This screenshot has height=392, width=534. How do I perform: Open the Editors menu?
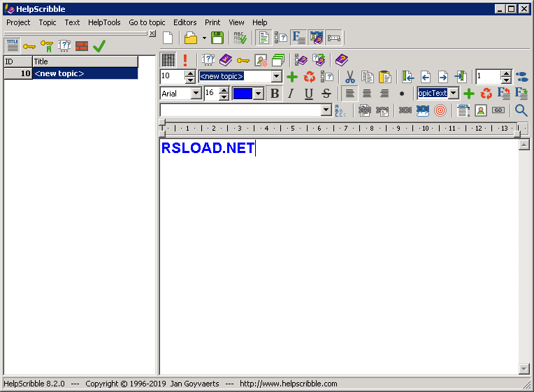tap(185, 22)
